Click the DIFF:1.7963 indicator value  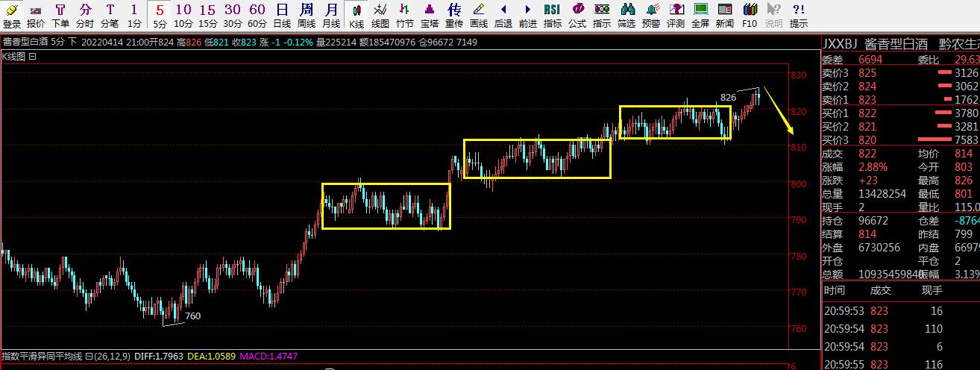(x=158, y=357)
